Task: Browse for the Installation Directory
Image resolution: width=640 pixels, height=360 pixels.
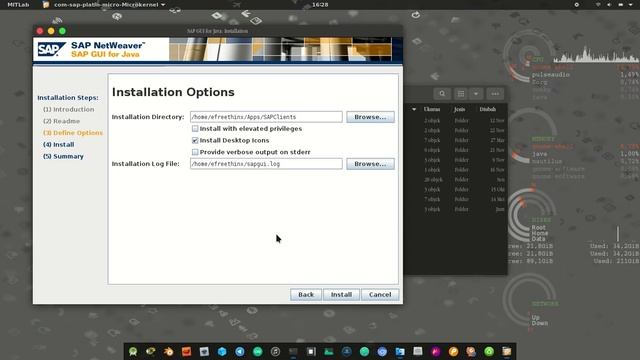Action: (x=370, y=117)
